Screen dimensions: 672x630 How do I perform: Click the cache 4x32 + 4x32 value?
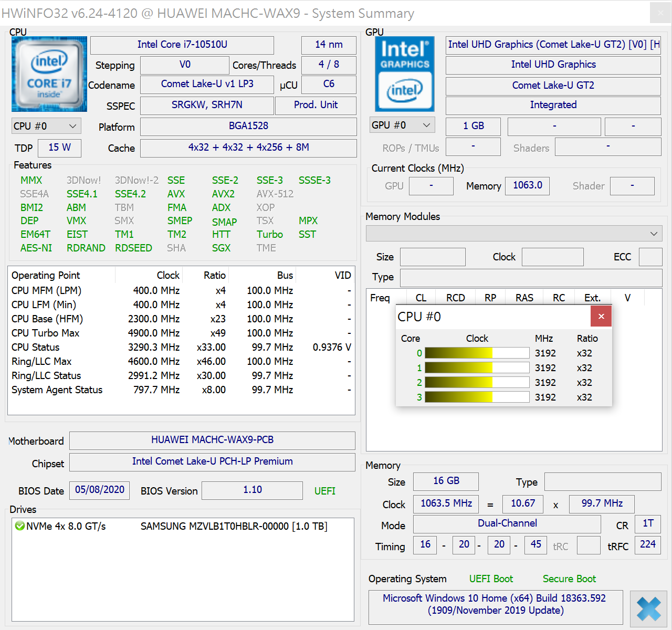pyautogui.click(x=248, y=148)
